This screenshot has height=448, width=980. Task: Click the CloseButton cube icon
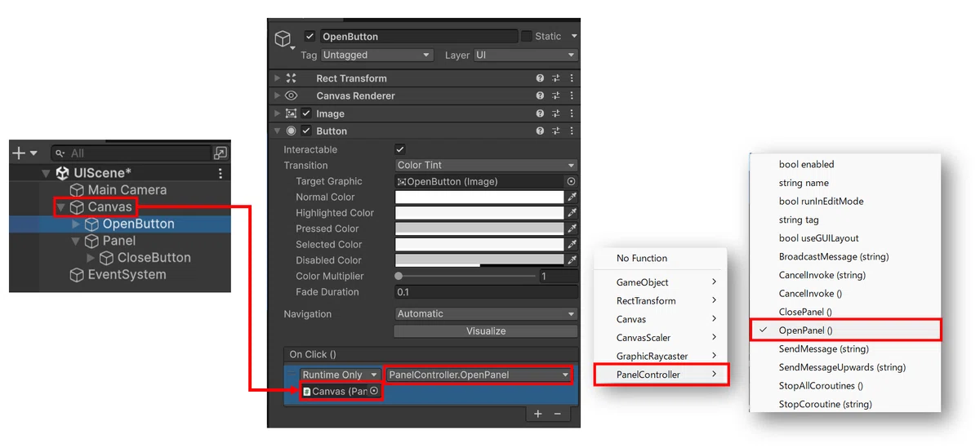[106, 258]
